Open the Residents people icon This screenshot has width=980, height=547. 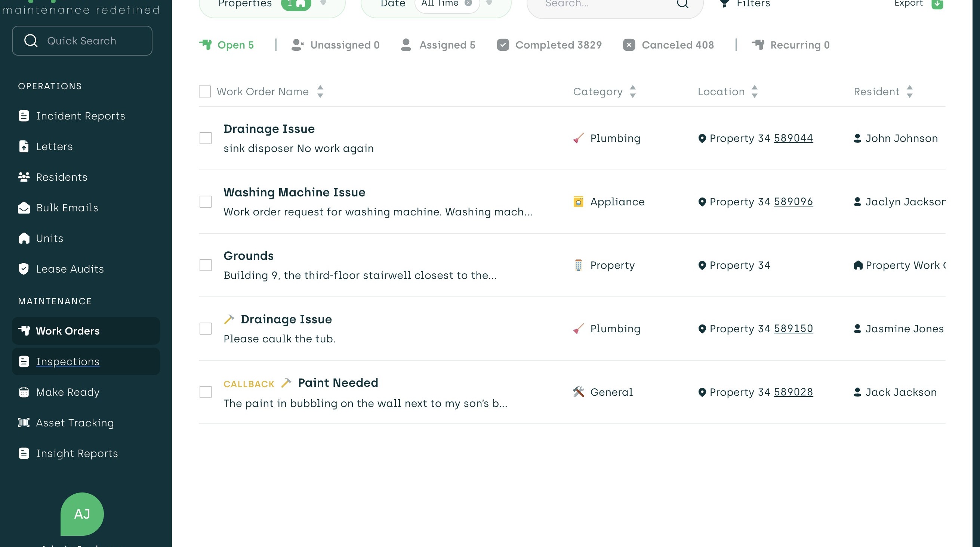point(24,177)
